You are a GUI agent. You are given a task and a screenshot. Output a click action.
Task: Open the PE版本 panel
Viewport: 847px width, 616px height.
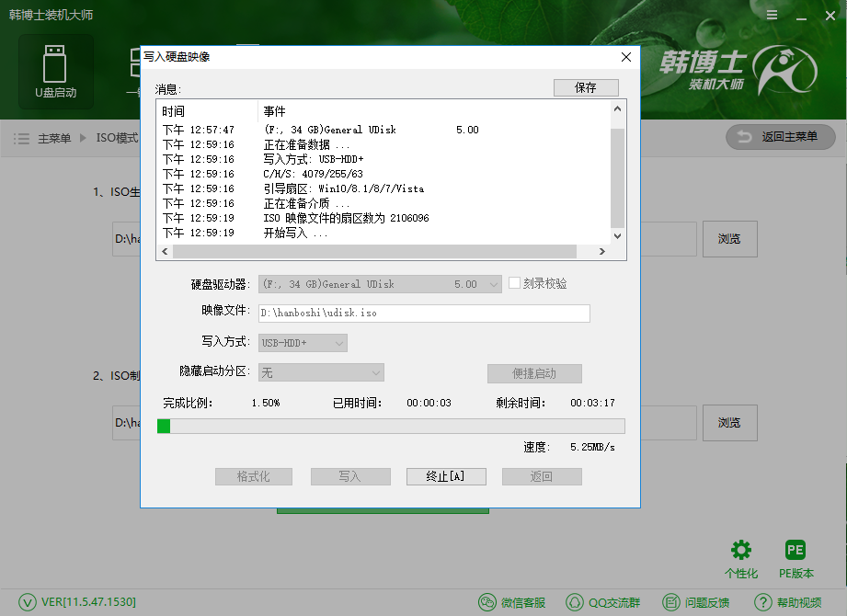pos(795,556)
